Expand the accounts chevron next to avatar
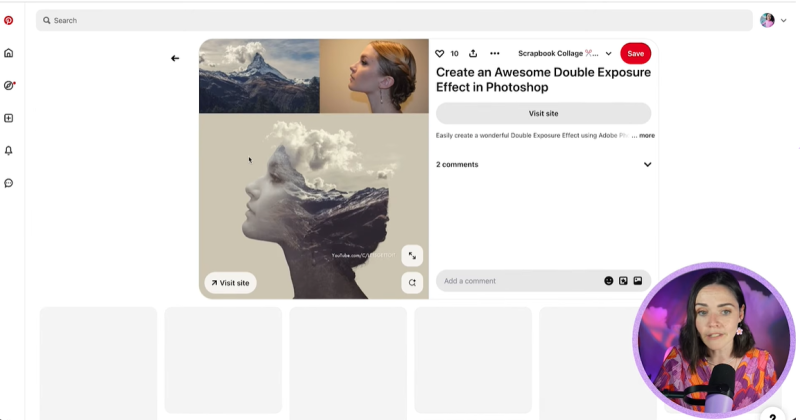Image resolution: width=800 pixels, height=420 pixels. click(784, 20)
